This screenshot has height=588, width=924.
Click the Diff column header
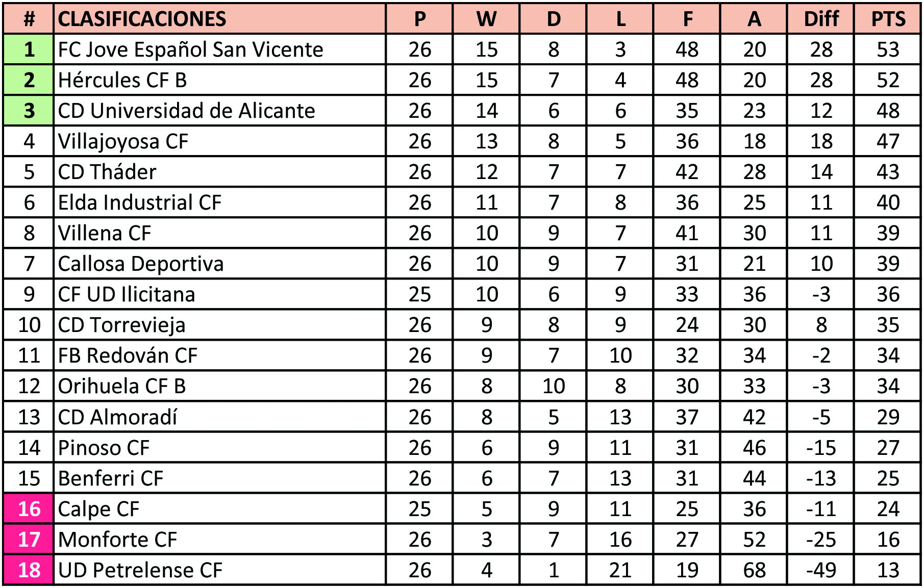[x=821, y=19]
